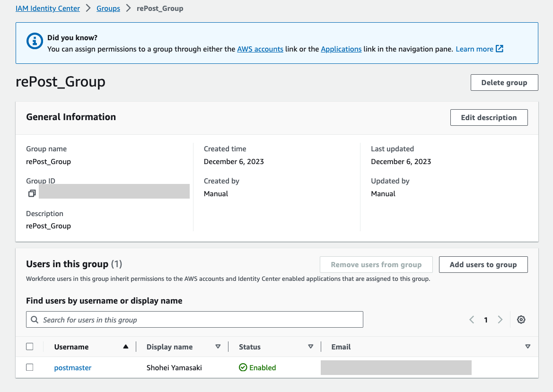
Task: Open the postmaster user details
Action: [x=72, y=367]
